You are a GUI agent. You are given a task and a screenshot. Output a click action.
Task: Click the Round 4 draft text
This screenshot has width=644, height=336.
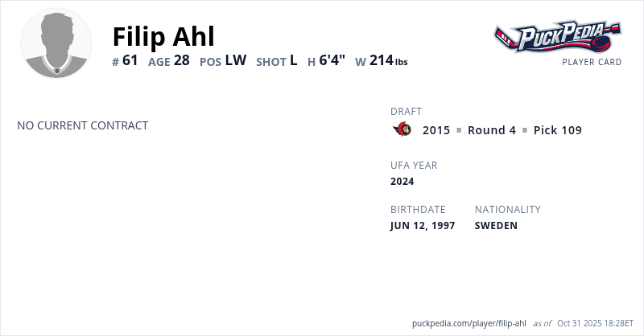click(x=492, y=130)
